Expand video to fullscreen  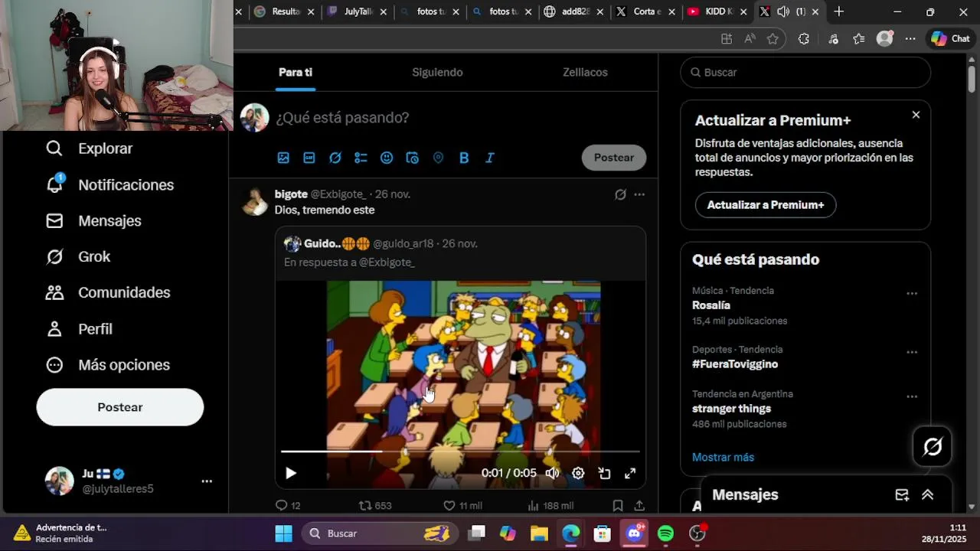630,473
